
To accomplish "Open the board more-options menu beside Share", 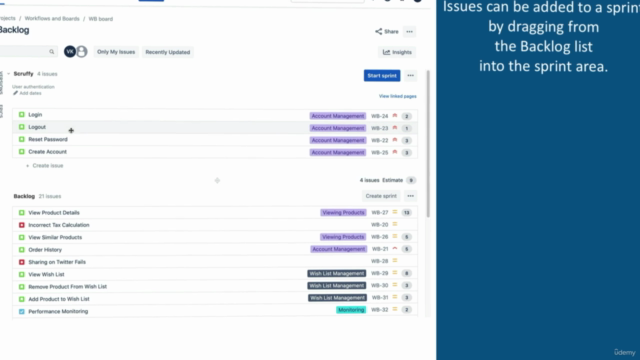I will [409, 31].
